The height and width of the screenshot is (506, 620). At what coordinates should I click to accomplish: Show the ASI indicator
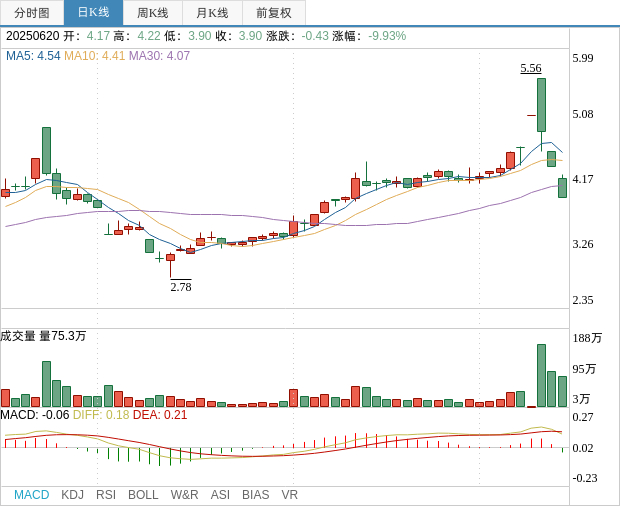[x=220, y=495]
